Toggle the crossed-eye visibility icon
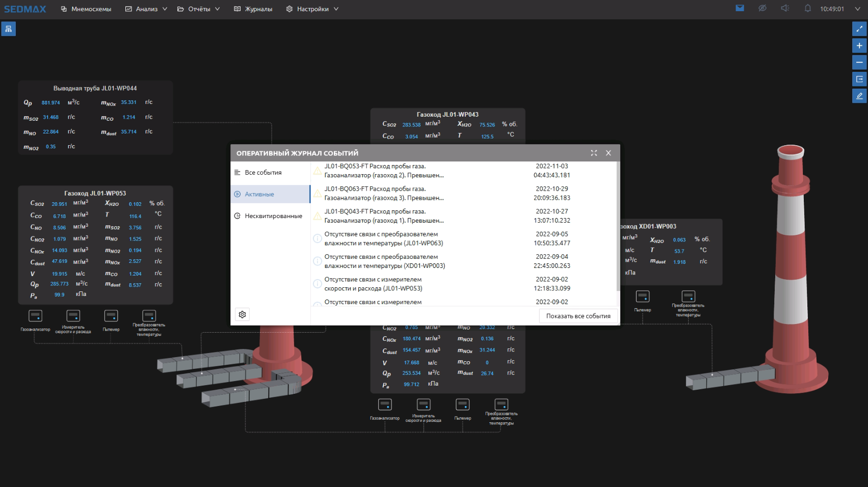Viewport: 868px width, 487px height. tap(762, 8)
